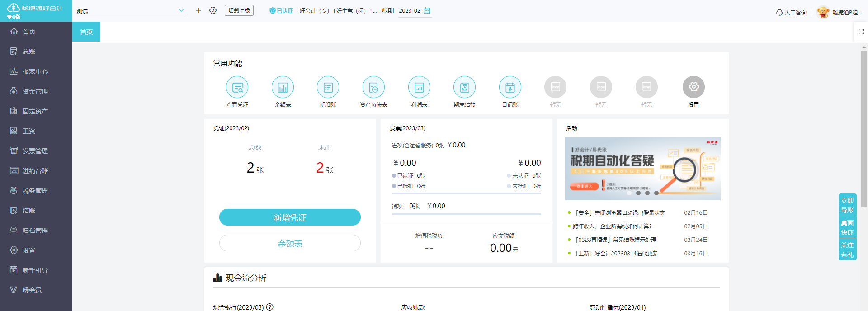Click the 已认证 status label in header
This screenshot has width=868, height=311.
tap(281, 11)
